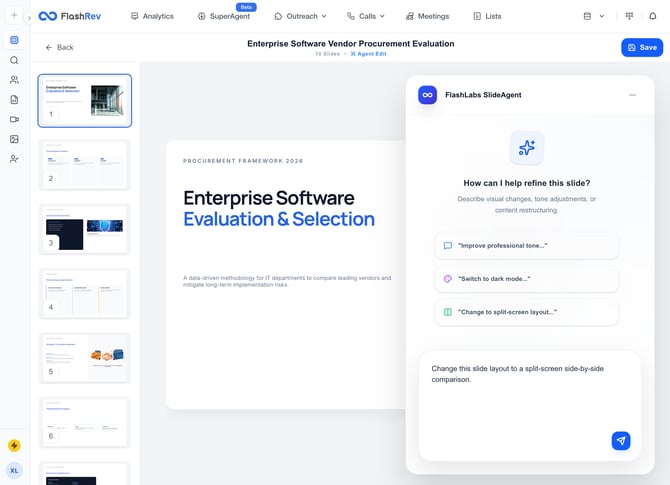Screen dimensions: 670x485
Task: Go to the Meetings tab
Action: click(x=427, y=16)
